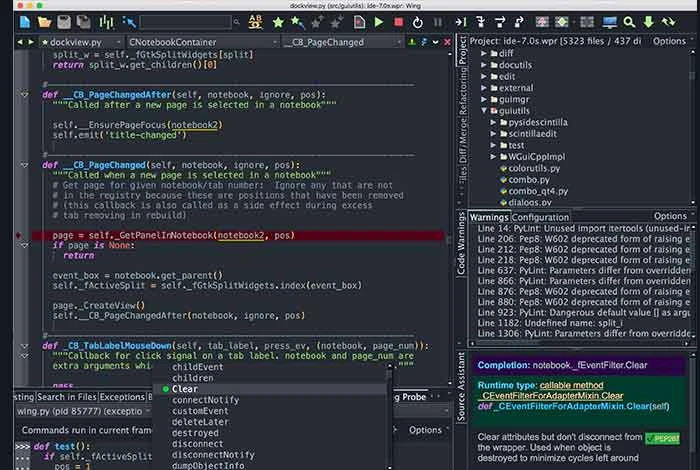Open the _CB_PageChanged method dropdown
Screen dimensions: 700x470
tap(343, 42)
